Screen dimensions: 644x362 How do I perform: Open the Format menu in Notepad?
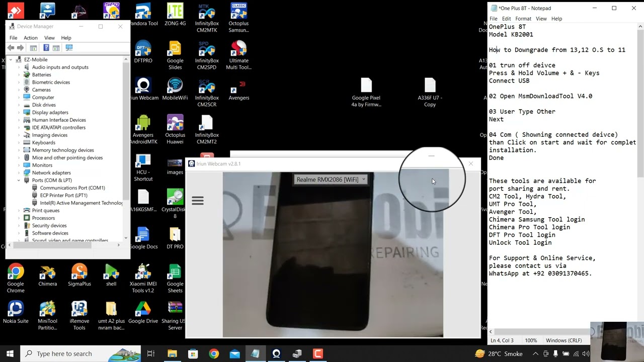[523, 19]
